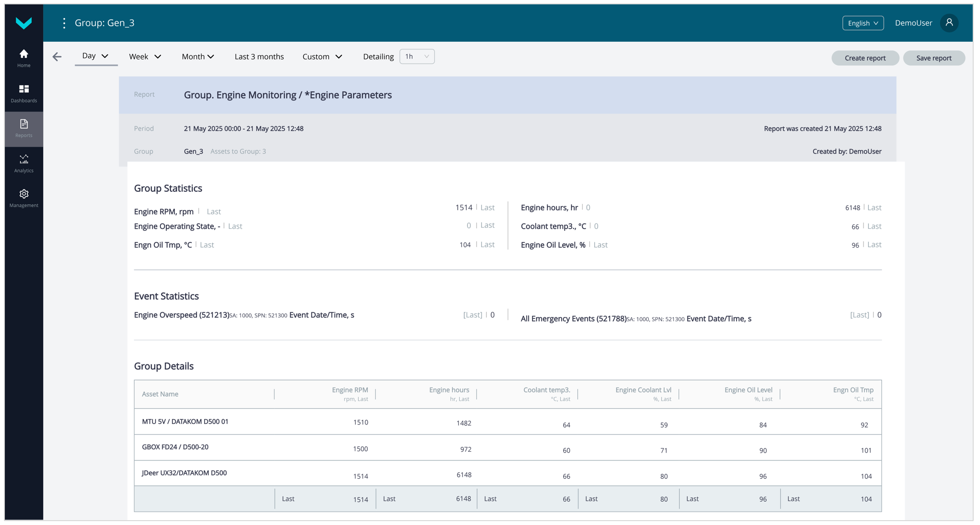Expand the English language dropdown
The image size is (980, 525).
pos(862,23)
